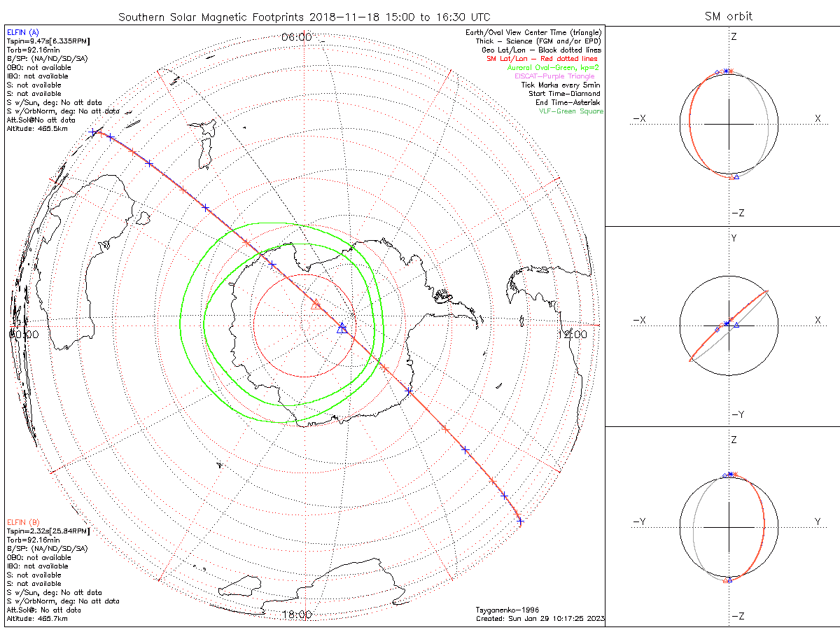
Task: Click the 12:00 local time label
Action: coord(571,335)
